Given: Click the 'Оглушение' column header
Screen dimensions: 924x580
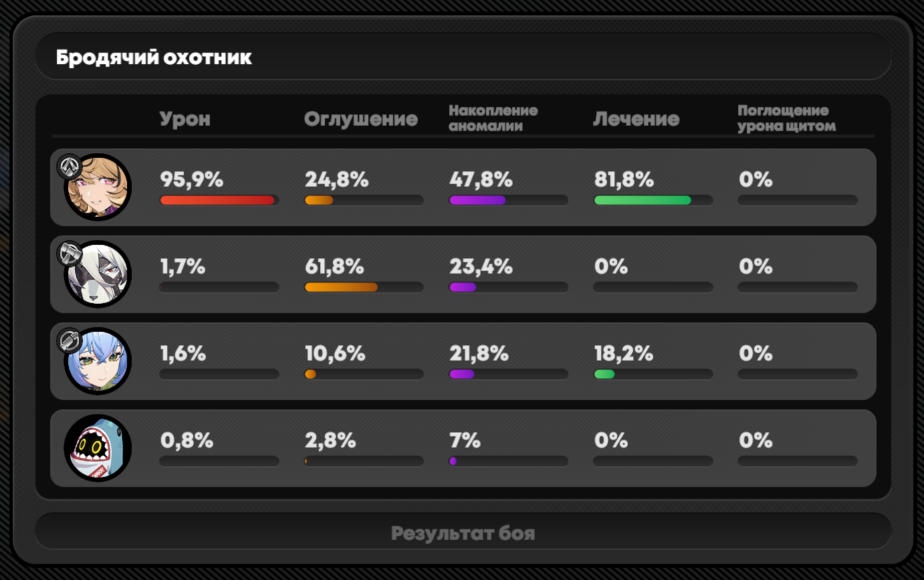Looking at the screenshot, I should click(360, 119).
